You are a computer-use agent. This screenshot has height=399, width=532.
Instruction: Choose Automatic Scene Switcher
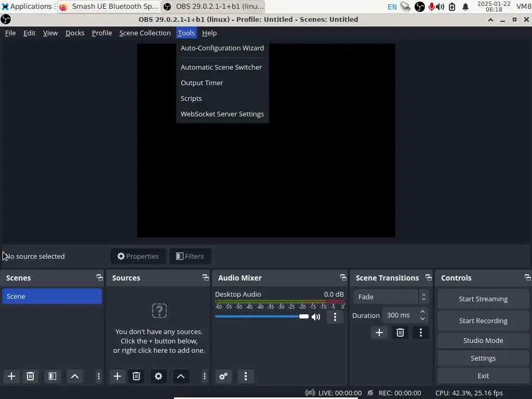click(x=221, y=67)
